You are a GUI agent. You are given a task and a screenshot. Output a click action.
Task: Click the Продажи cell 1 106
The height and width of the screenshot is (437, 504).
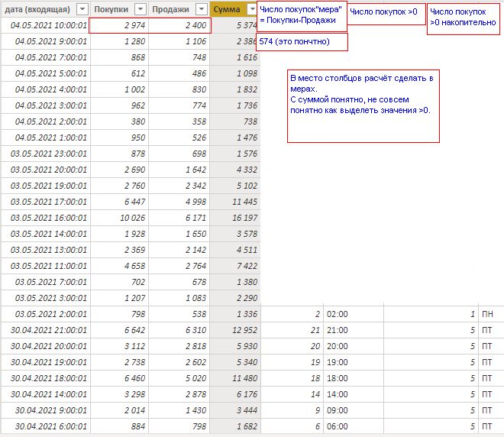[179, 41]
